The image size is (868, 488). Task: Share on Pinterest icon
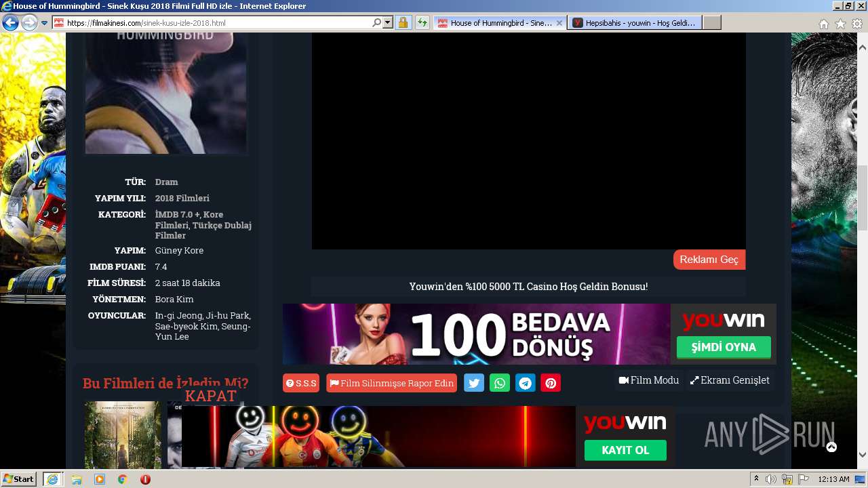[x=551, y=383]
